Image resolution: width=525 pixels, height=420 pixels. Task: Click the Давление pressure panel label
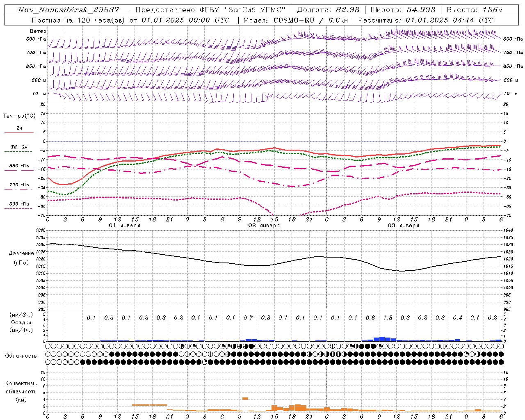[x=21, y=253]
